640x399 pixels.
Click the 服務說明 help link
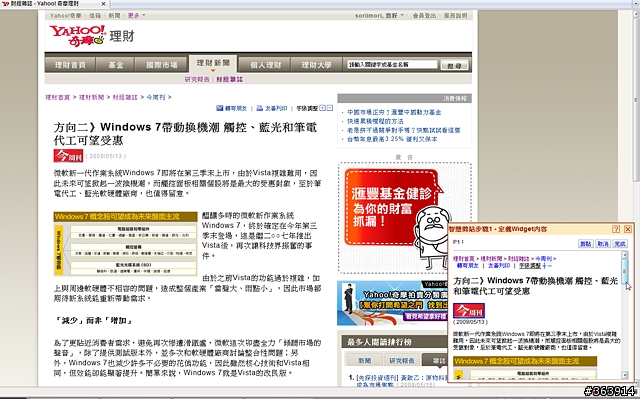point(456,16)
